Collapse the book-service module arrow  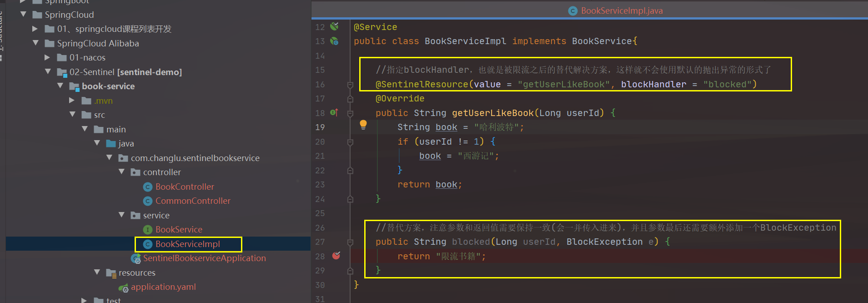click(60, 86)
